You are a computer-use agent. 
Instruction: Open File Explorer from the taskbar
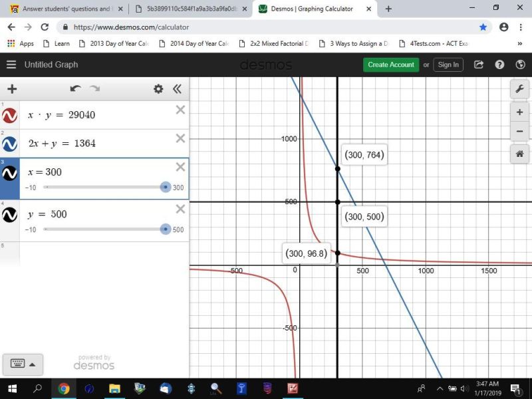pos(114,388)
